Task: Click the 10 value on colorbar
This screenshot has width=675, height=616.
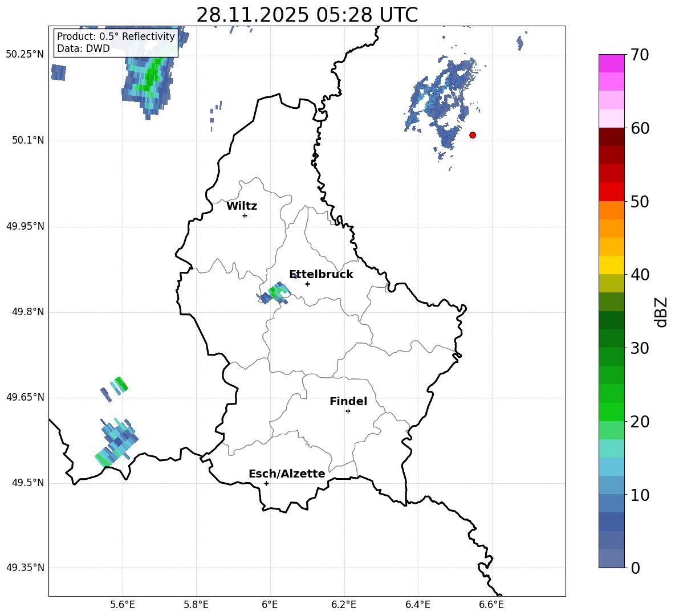Action: point(640,495)
